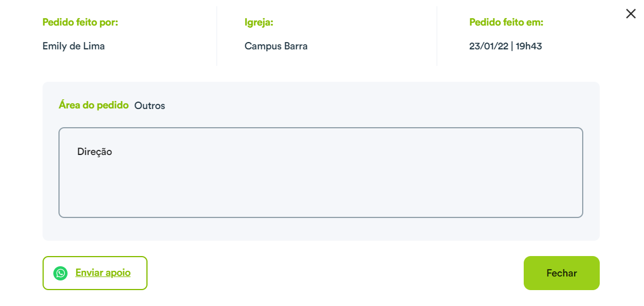Select the Igreja heading

pyautogui.click(x=259, y=23)
